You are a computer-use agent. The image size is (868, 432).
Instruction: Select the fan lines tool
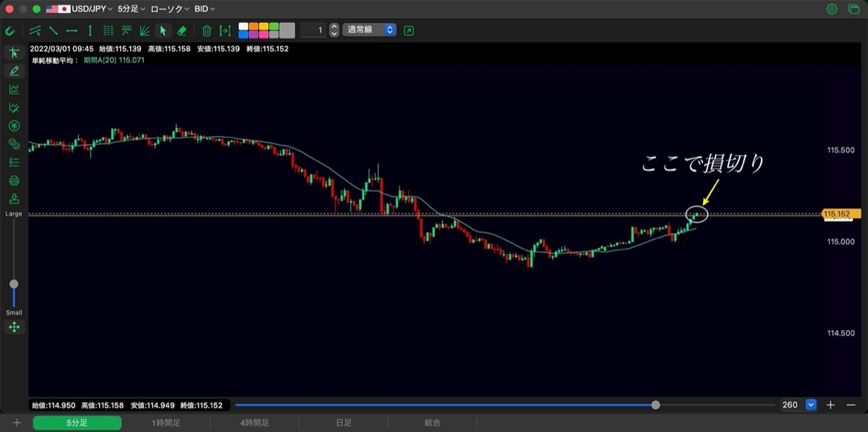(145, 30)
